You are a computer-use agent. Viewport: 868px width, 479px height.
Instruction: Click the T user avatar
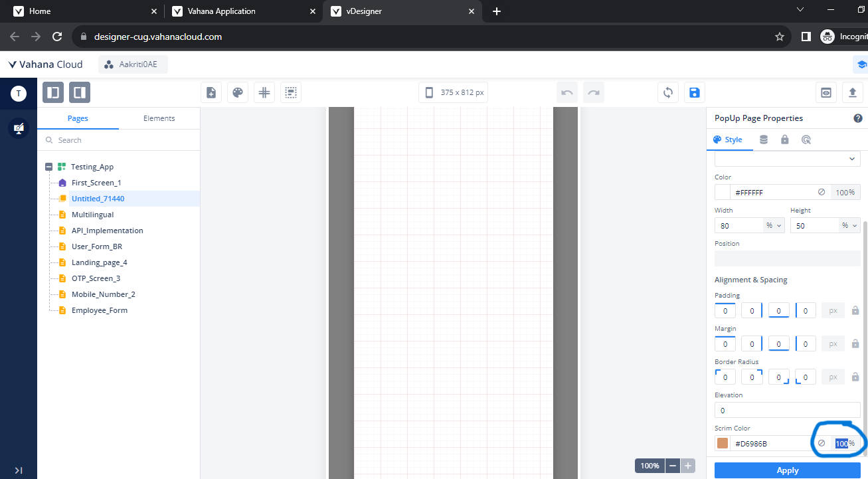tap(19, 94)
